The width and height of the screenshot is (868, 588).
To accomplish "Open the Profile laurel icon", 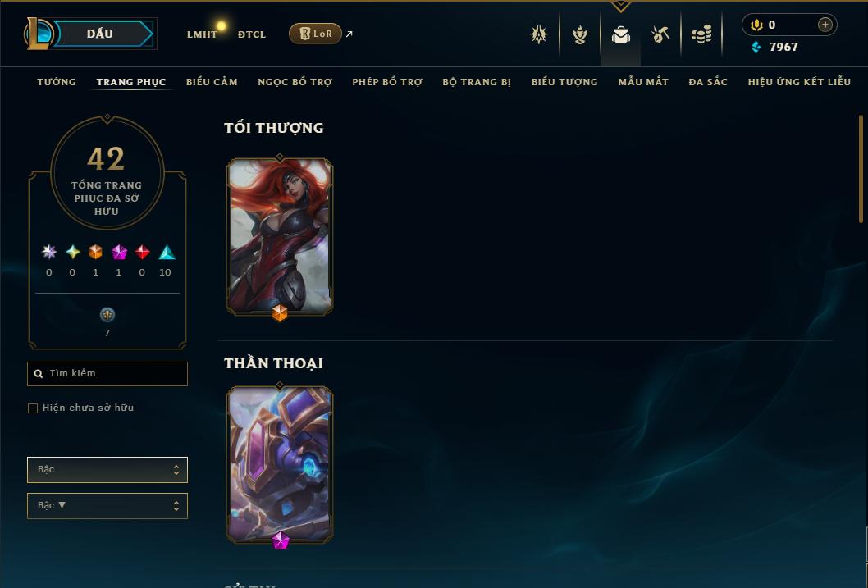I will click(x=579, y=34).
